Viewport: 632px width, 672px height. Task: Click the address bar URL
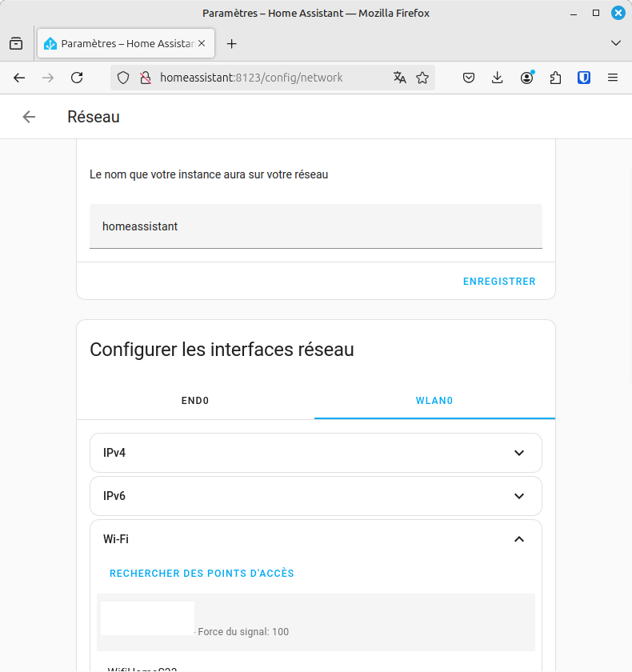click(251, 78)
